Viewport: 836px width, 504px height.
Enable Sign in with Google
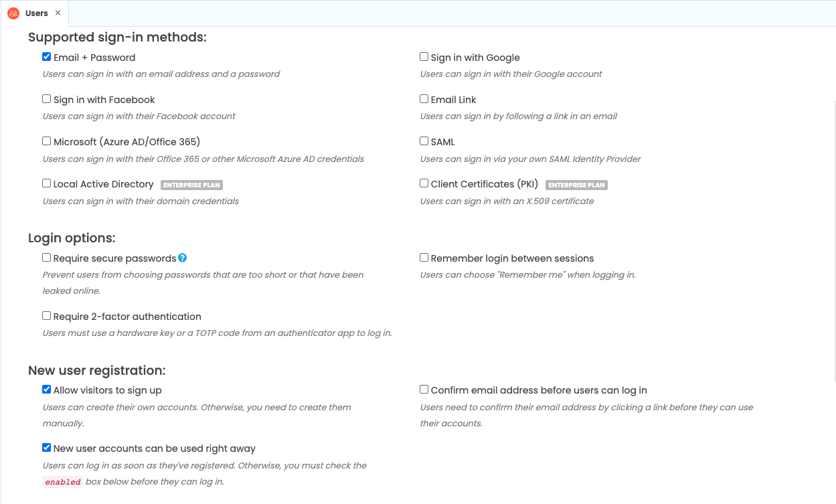point(424,57)
